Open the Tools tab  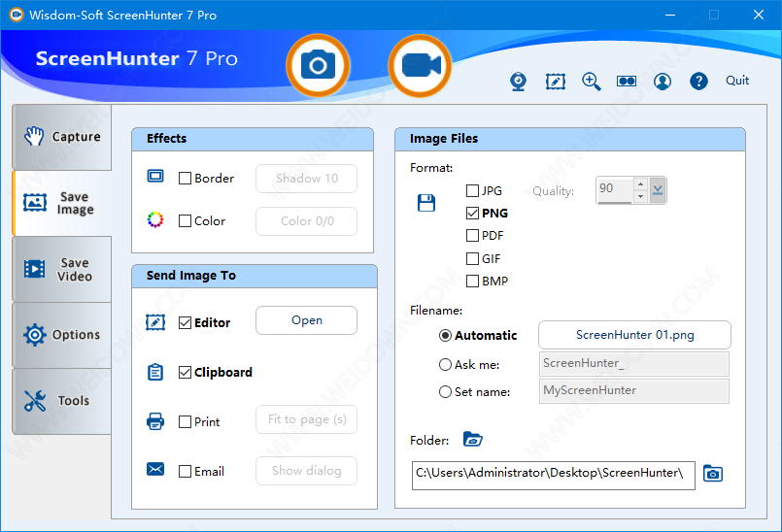click(x=62, y=401)
